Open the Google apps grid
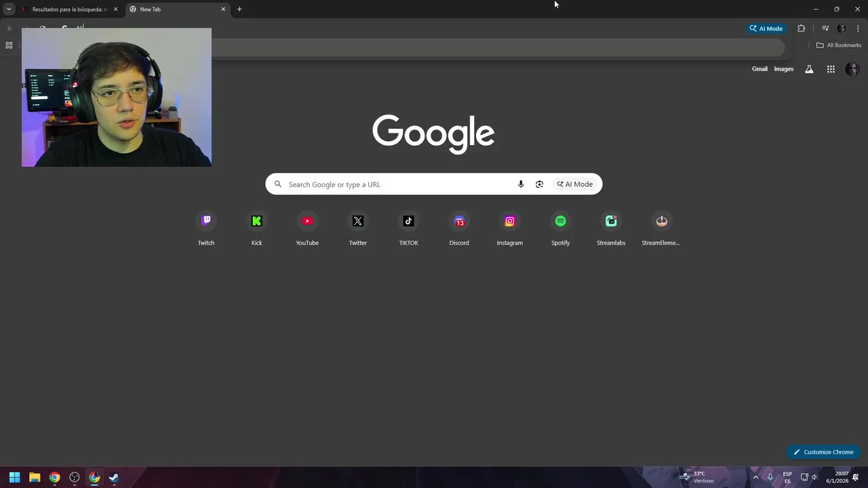Screen dimensions: 868x488 click(831, 69)
